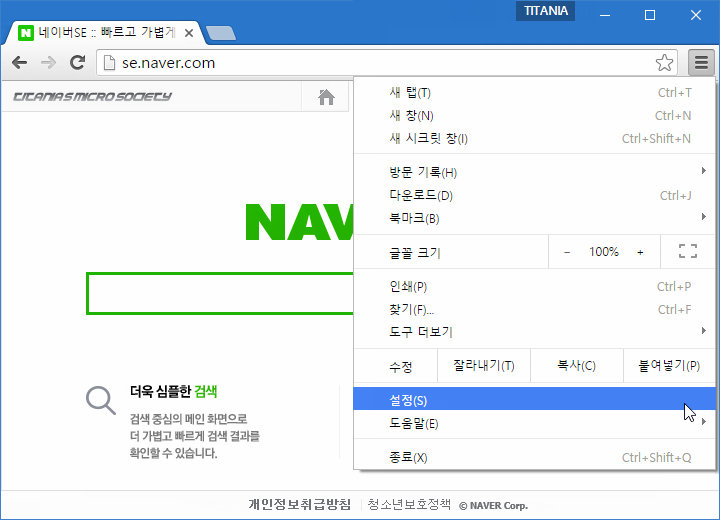Open 청소년보호정책 link in footer

[x=409, y=504]
